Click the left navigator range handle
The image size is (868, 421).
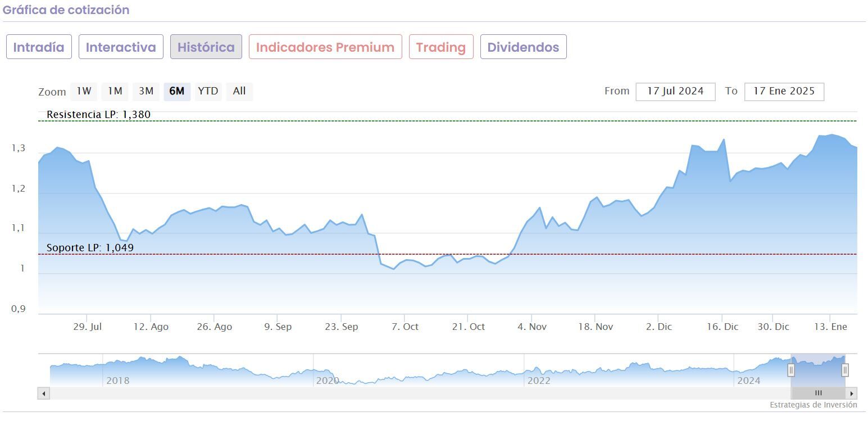(791, 370)
